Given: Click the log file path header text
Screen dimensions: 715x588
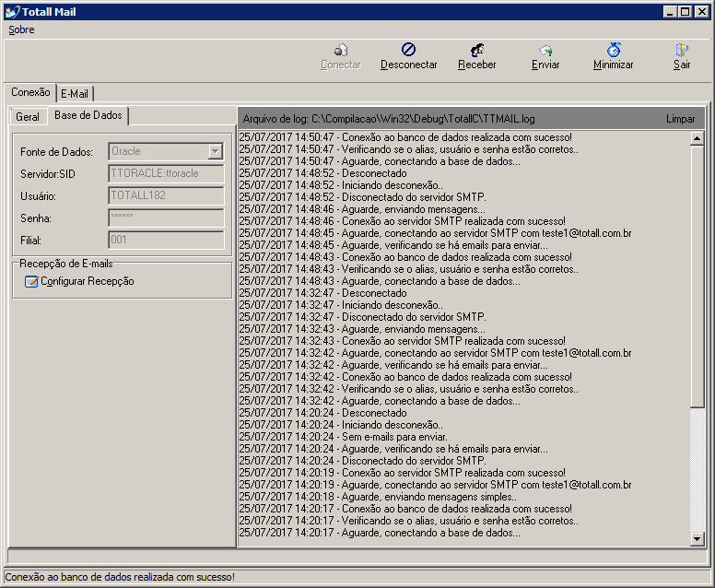Looking at the screenshot, I should click(389, 119).
